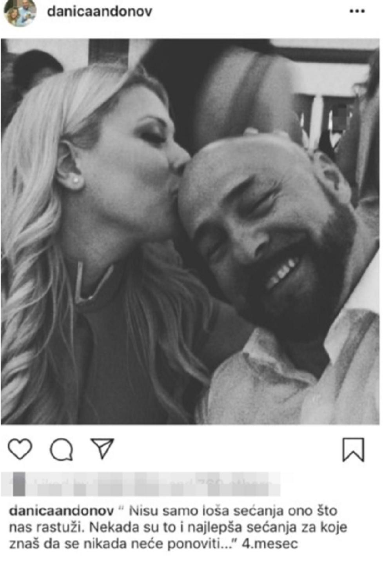Open comments using the speech bubble icon
392x561 pixels.
(62, 449)
